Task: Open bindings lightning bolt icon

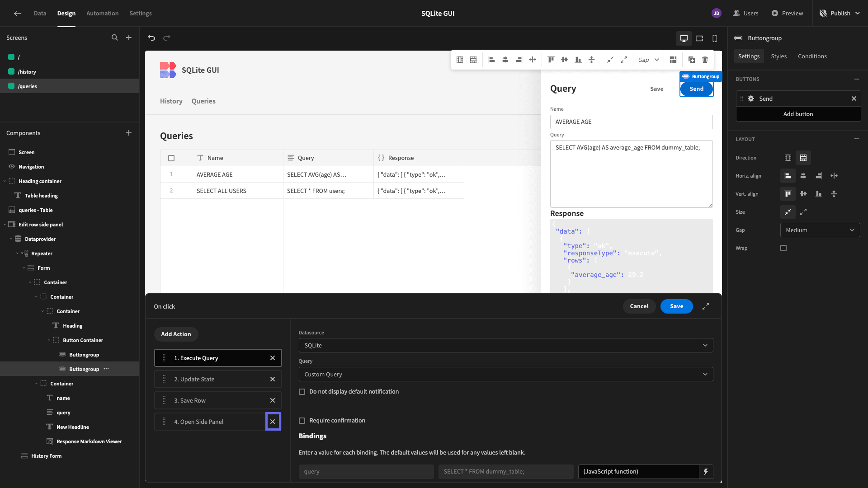Action: (x=706, y=471)
